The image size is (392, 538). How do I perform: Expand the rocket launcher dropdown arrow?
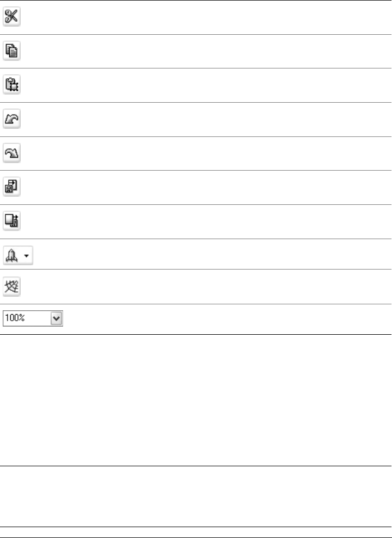[x=27, y=255]
